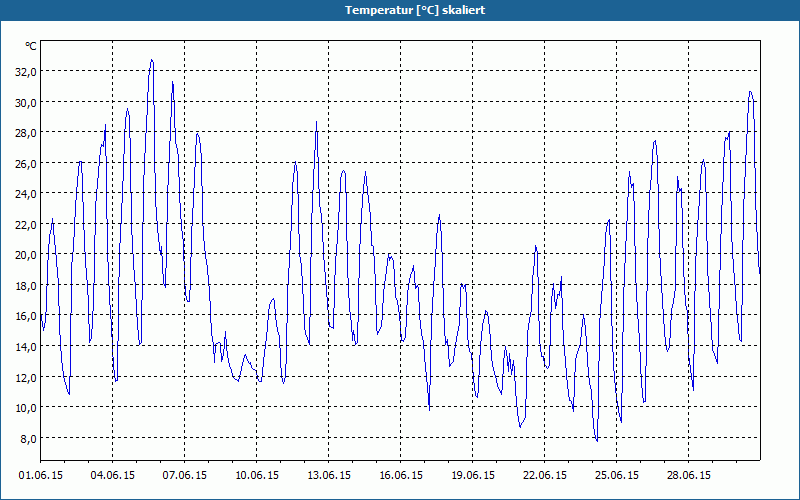Select the 12,0 y-axis label
Screen dimensions: 800x500
pos(26,377)
